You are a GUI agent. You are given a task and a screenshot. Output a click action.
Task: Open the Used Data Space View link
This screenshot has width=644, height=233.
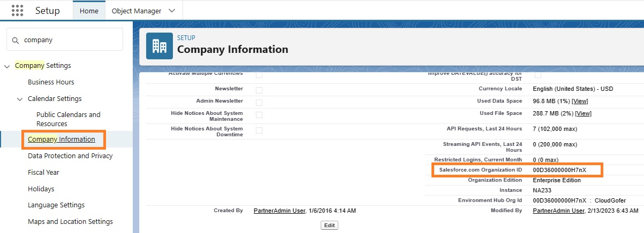coord(581,101)
